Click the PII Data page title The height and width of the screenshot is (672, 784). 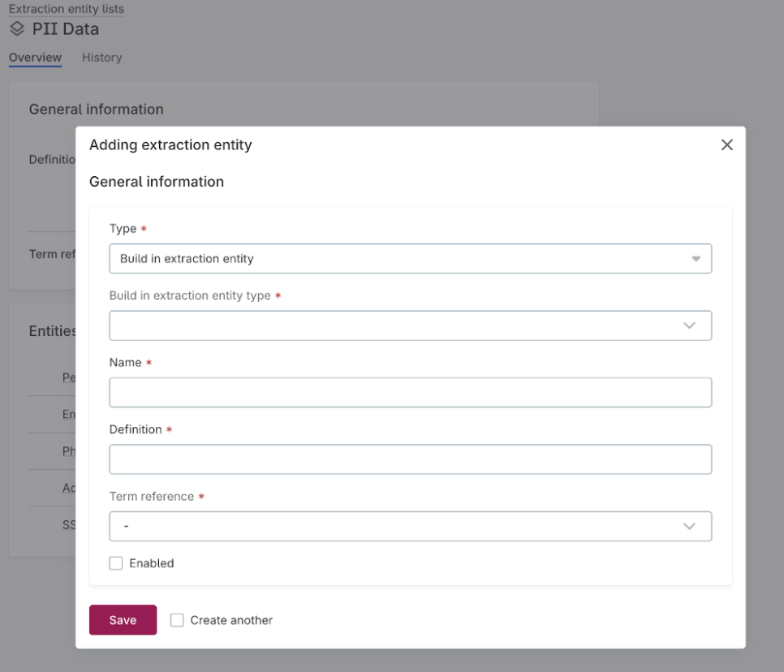coord(65,29)
